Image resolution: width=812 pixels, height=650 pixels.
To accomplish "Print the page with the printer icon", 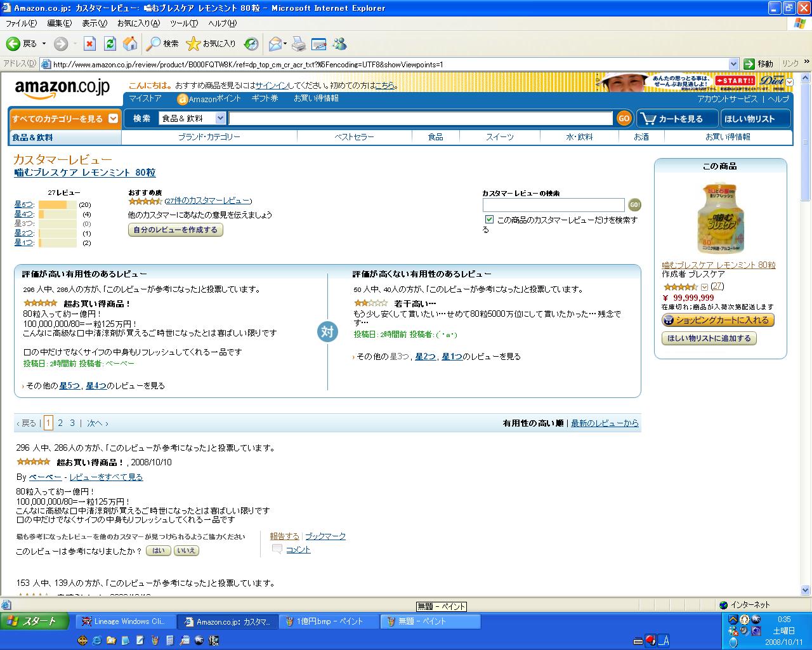I will pyautogui.click(x=299, y=44).
